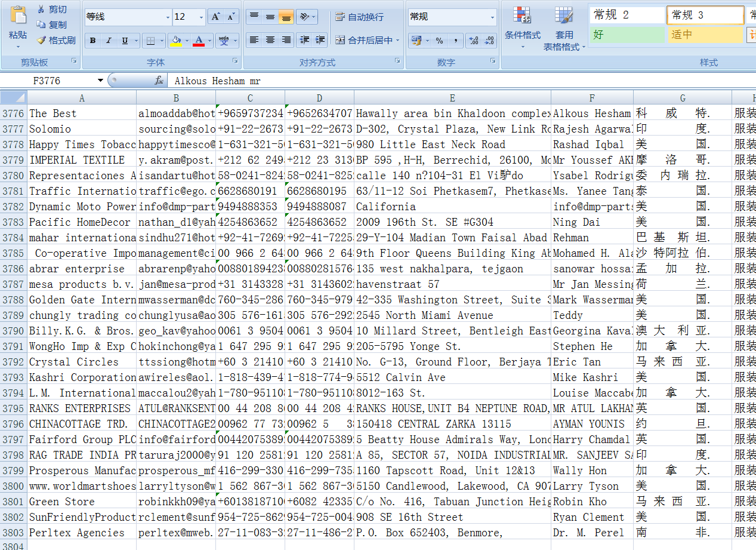Apply the Percent style (%) format

click(439, 41)
